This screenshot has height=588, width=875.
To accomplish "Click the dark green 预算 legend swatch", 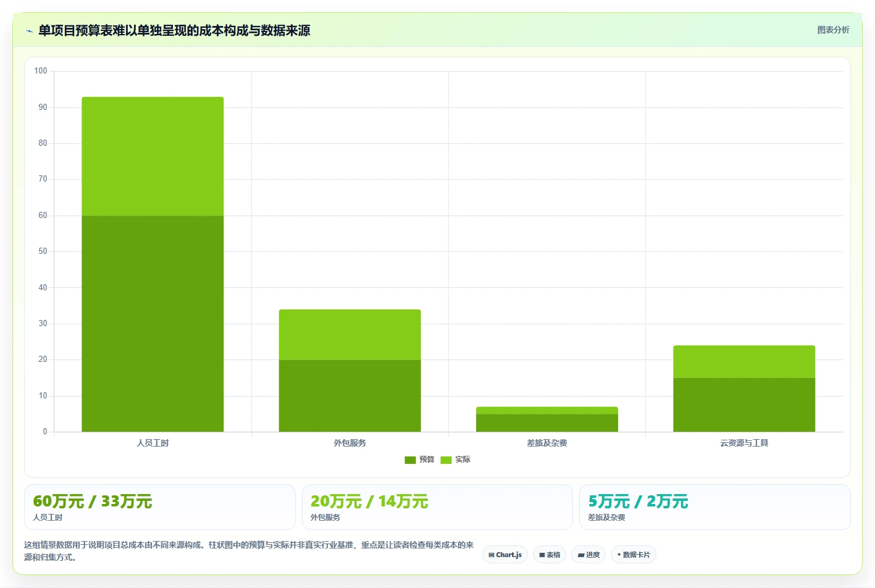I will [x=410, y=460].
